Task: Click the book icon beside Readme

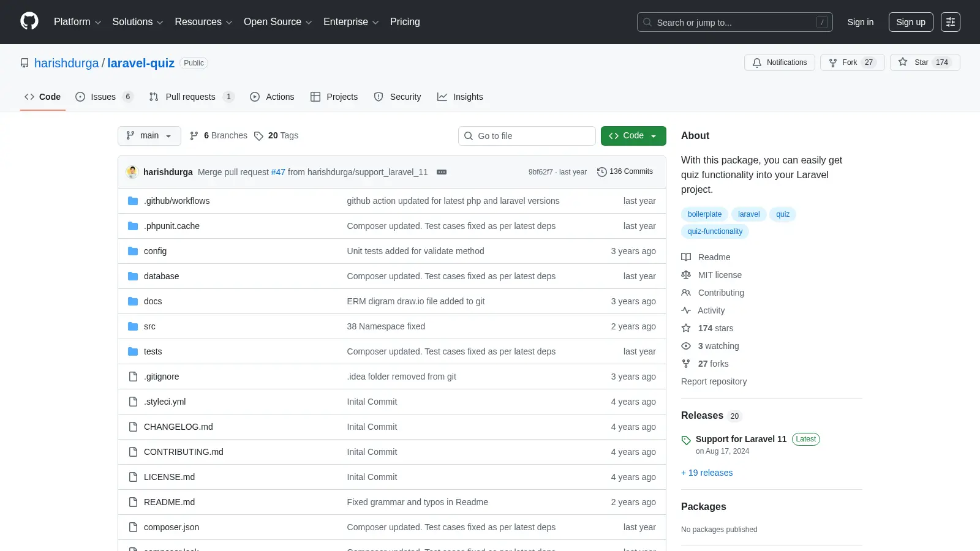Action: coord(686,257)
